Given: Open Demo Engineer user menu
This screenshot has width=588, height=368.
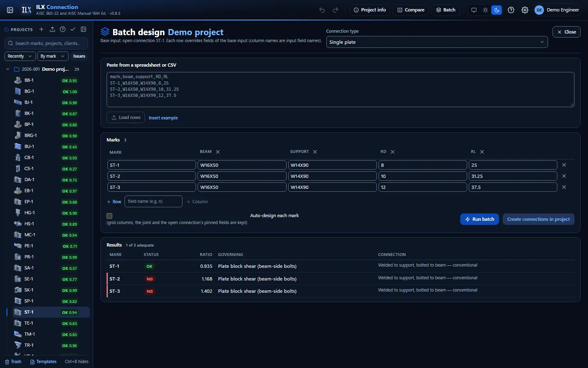Looking at the screenshot, I should 557,10.
